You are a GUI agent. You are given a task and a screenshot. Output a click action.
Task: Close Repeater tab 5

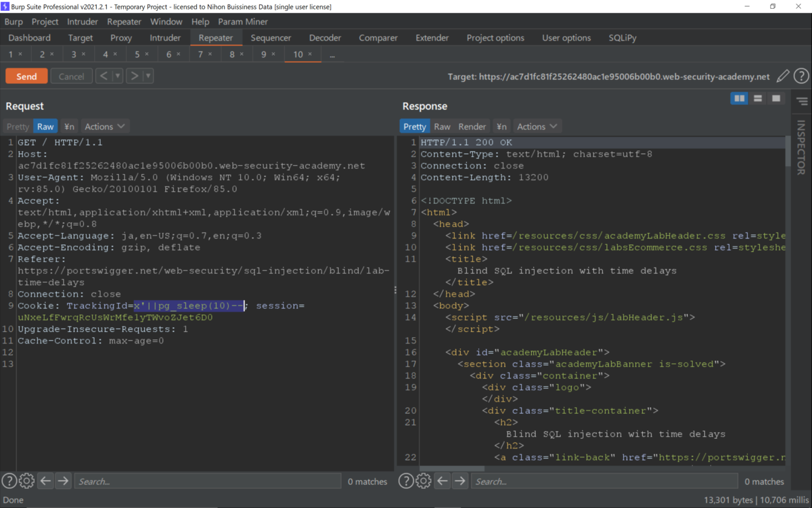pos(146,54)
